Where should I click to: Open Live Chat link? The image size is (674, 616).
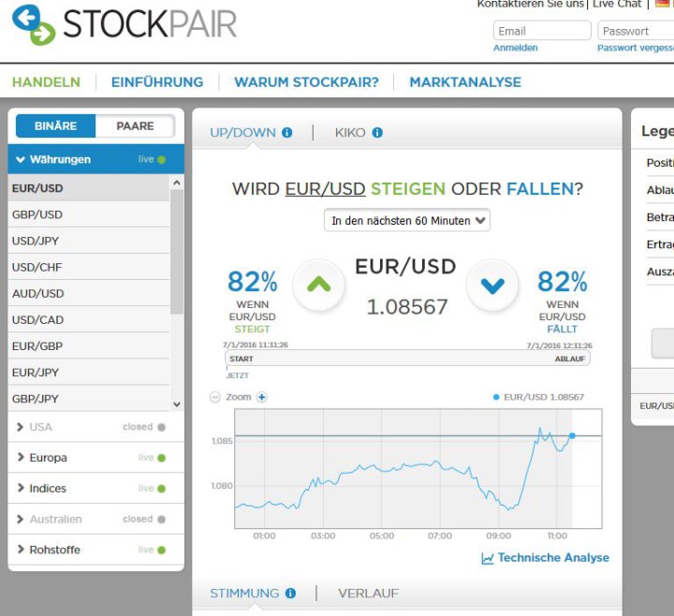617,5
